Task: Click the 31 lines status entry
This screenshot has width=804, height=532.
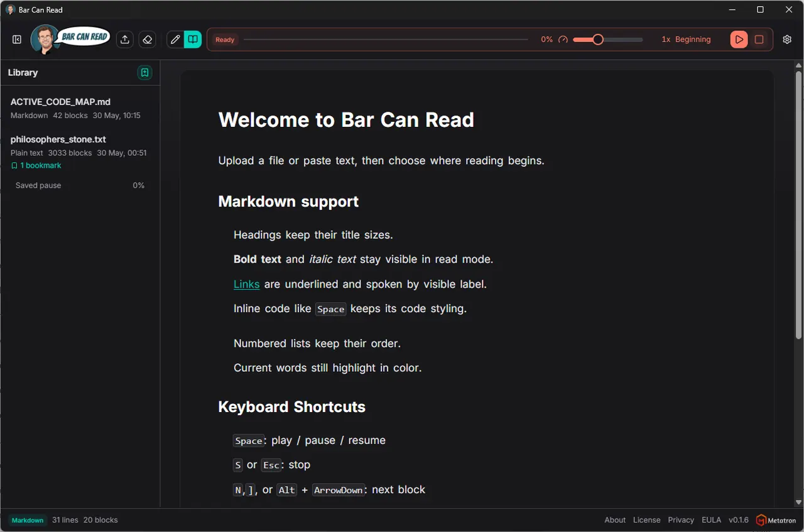Action: click(65, 520)
